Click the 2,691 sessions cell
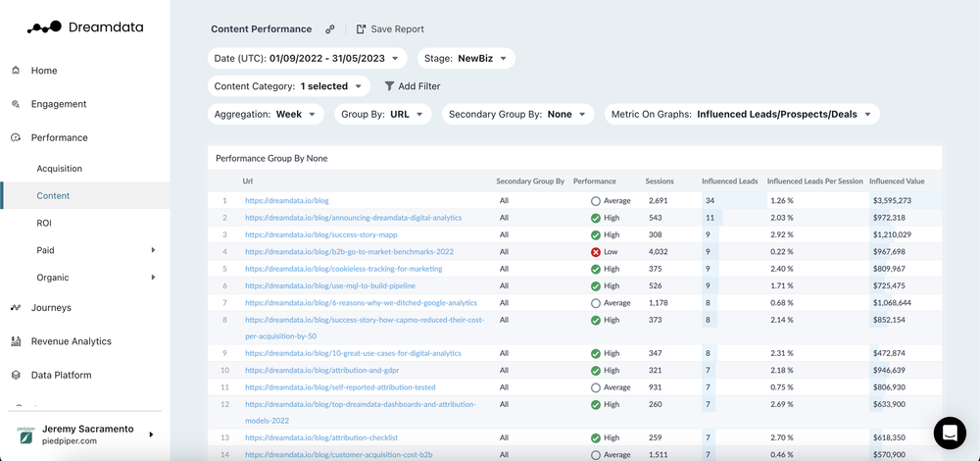The image size is (980, 461). (x=659, y=201)
